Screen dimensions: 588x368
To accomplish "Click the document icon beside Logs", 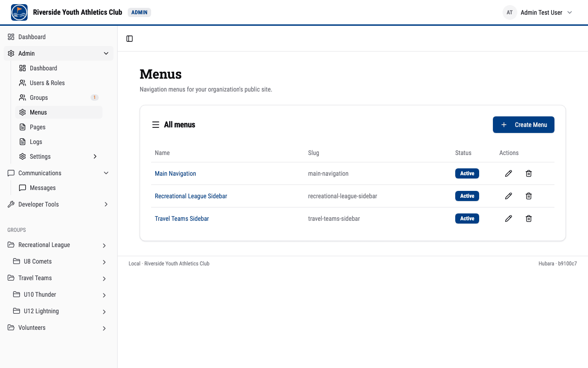I will point(23,142).
